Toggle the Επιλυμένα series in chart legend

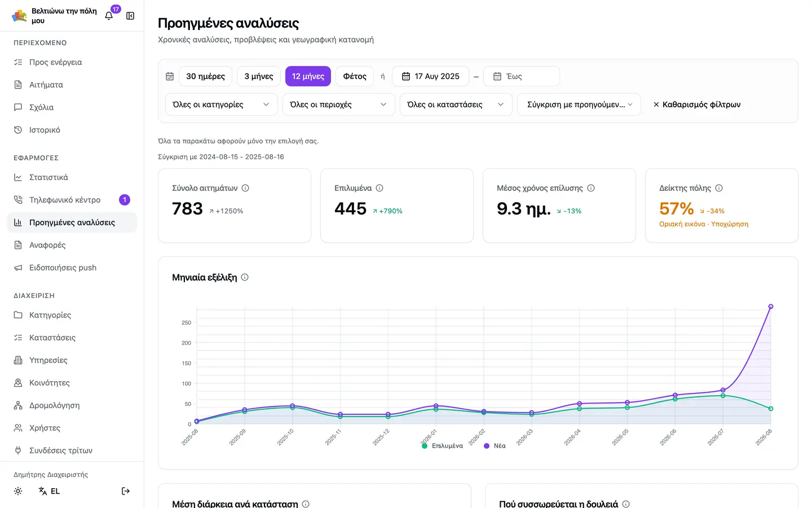(442, 446)
